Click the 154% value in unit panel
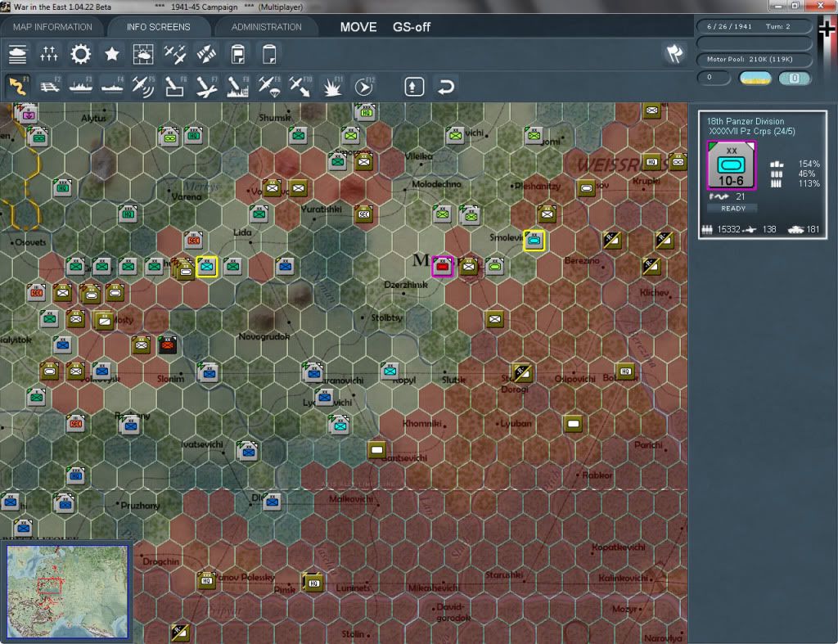Image resolution: width=838 pixels, height=644 pixels. click(x=809, y=164)
